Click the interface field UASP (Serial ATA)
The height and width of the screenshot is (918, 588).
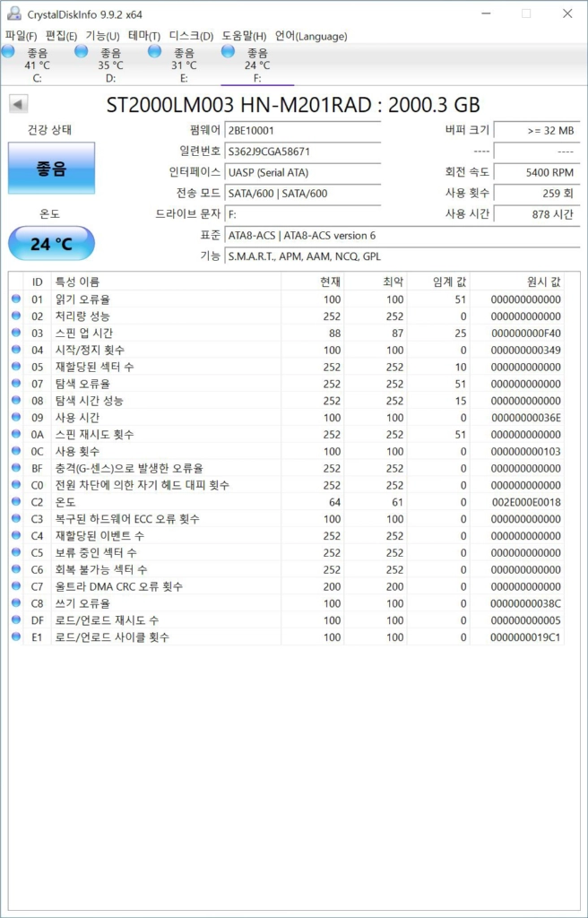pyautogui.click(x=303, y=173)
